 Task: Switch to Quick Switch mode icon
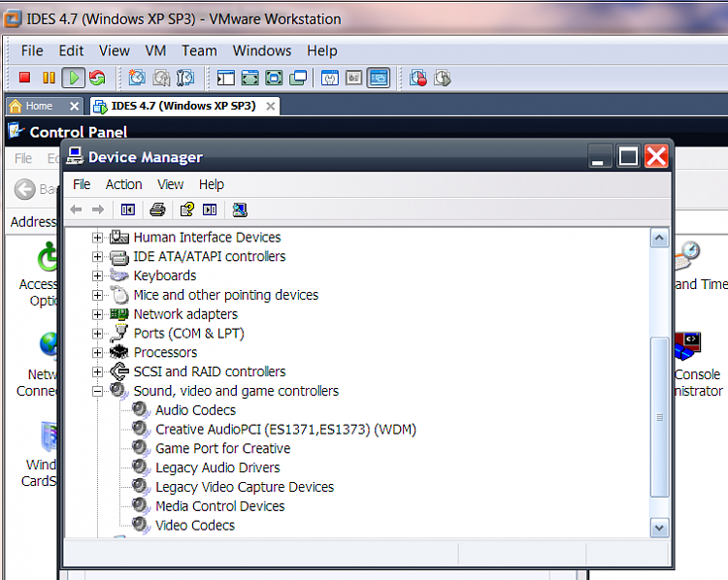[249, 78]
